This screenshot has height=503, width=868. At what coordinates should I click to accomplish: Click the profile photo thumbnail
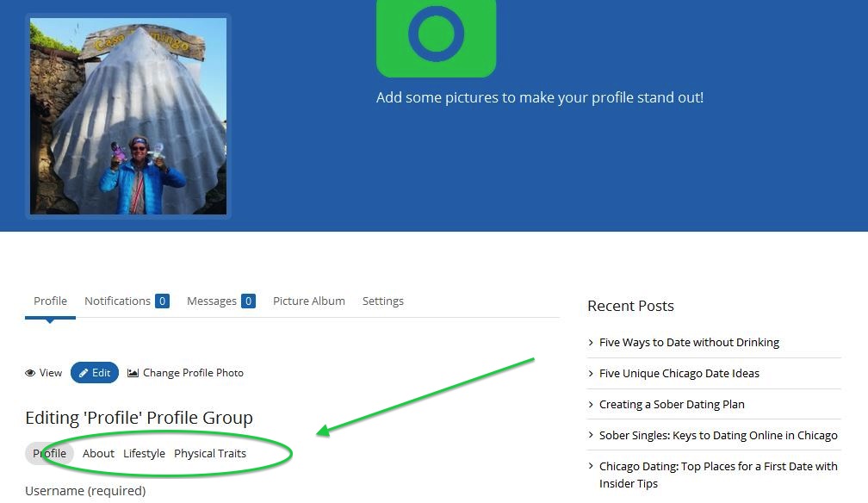(127, 115)
